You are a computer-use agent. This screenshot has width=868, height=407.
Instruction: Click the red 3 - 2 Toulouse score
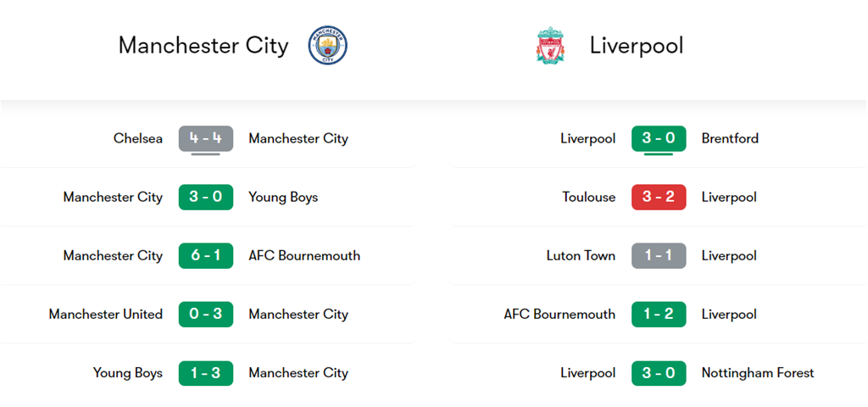[659, 197]
